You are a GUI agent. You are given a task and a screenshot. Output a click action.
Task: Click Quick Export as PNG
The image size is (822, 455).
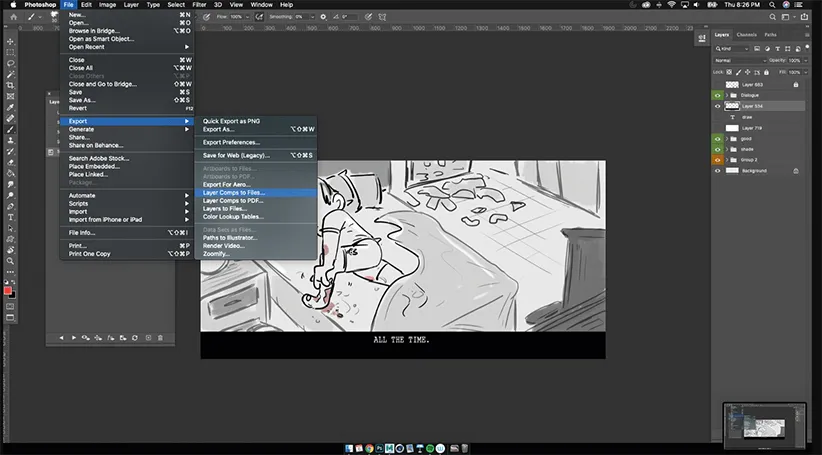tap(232, 121)
